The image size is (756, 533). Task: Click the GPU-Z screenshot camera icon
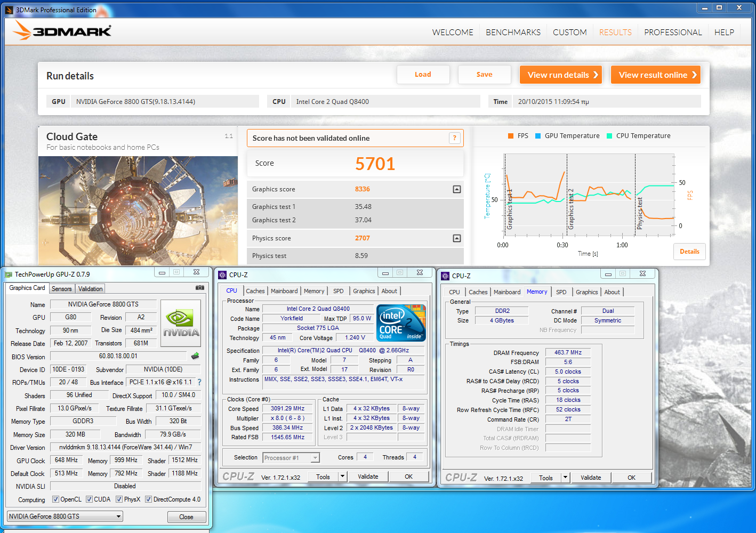coord(200,288)
